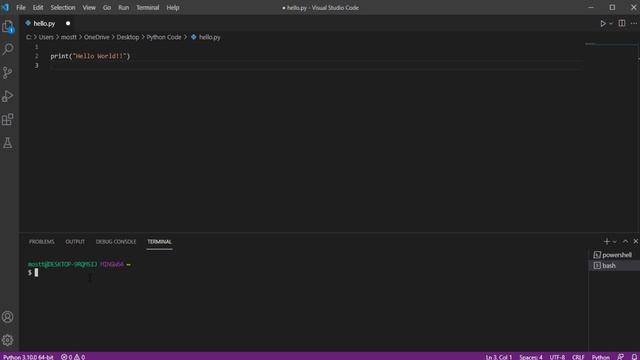Screen dimensions: 640x360
Task: Click the hello.py breadcrumb segment
Action: coord(206,37)
